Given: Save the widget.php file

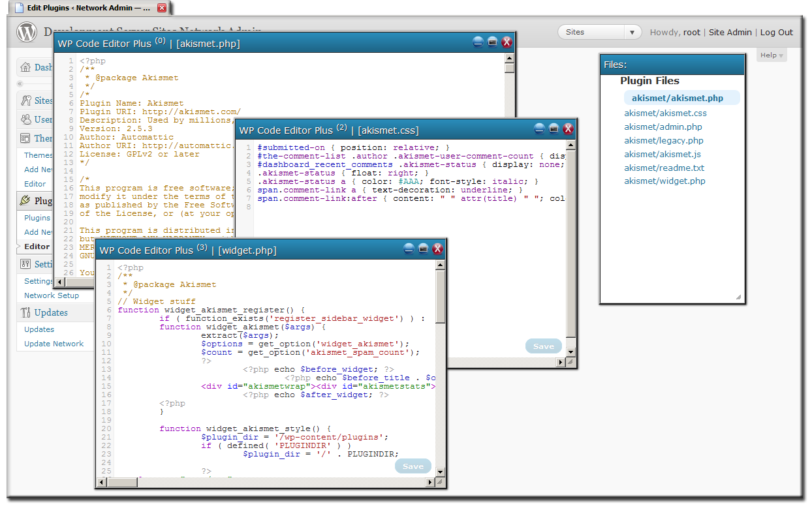Looking at the screenshot, I should tap(413, 466).
